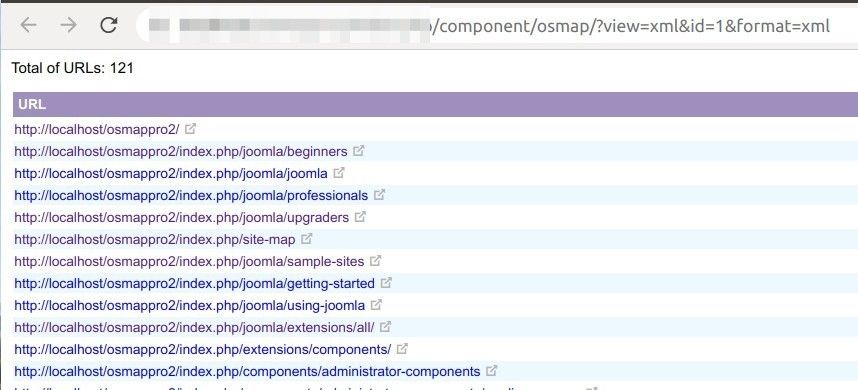Screen dimensions: 858x390
Task: Open external icon beside joomla/extensions/all/ URL
Action: pyautogui.click(x=385, y=327)
